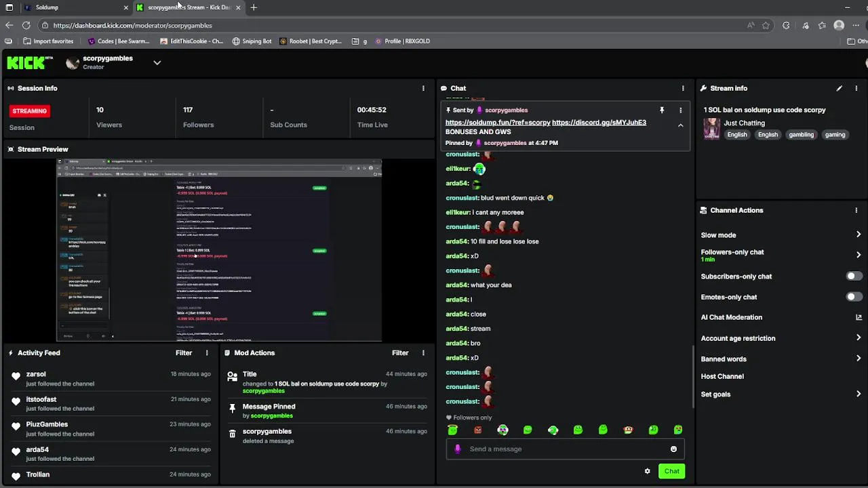This screenshot has width=868, height=488.
Task: Click Just Chatting category avatar
Action: pos(711,128)
